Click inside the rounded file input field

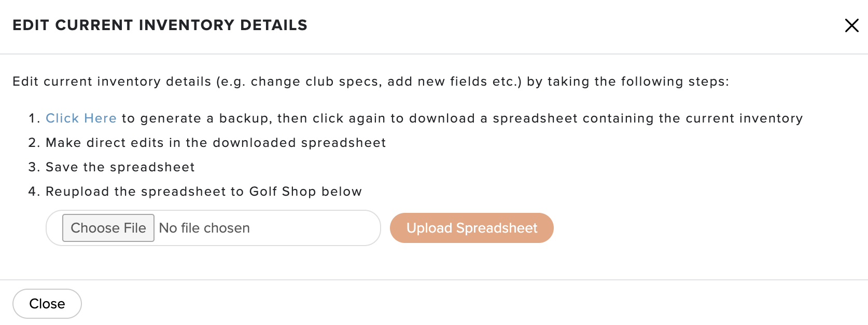click(x=213, y=228)
